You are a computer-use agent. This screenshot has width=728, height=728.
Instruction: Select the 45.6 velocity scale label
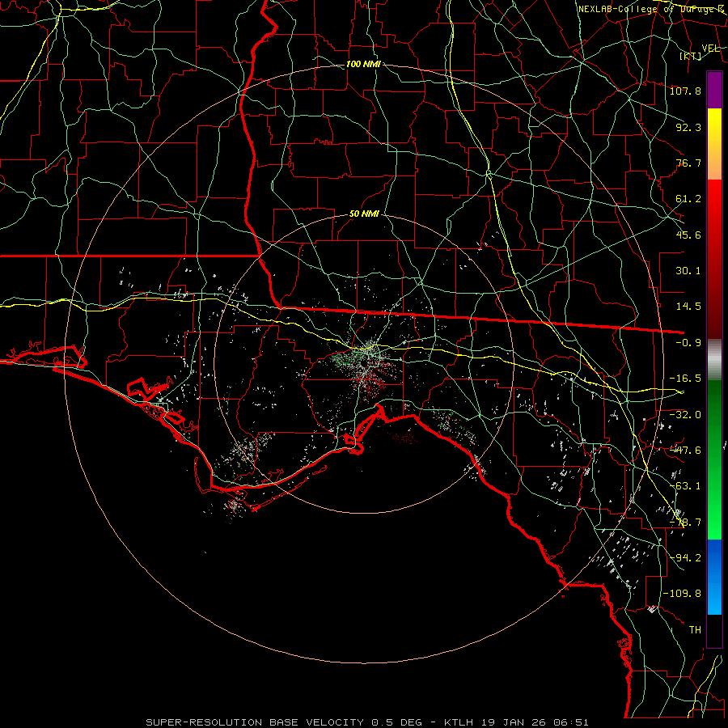(688, 235)
